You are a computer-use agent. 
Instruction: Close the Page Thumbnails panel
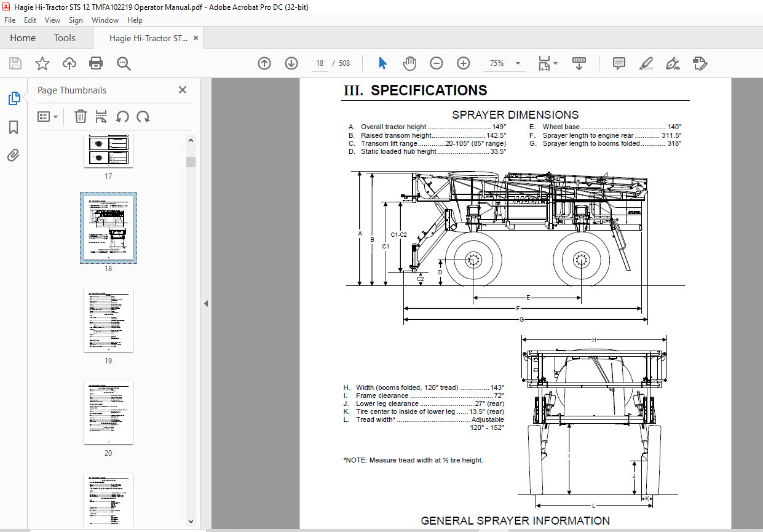click(183, 90)
